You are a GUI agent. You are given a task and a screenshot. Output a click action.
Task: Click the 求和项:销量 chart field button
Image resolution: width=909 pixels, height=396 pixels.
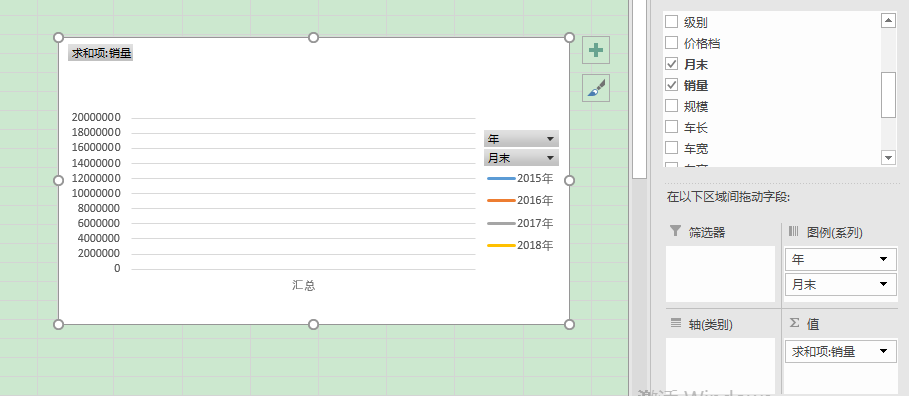coord(101,53)
